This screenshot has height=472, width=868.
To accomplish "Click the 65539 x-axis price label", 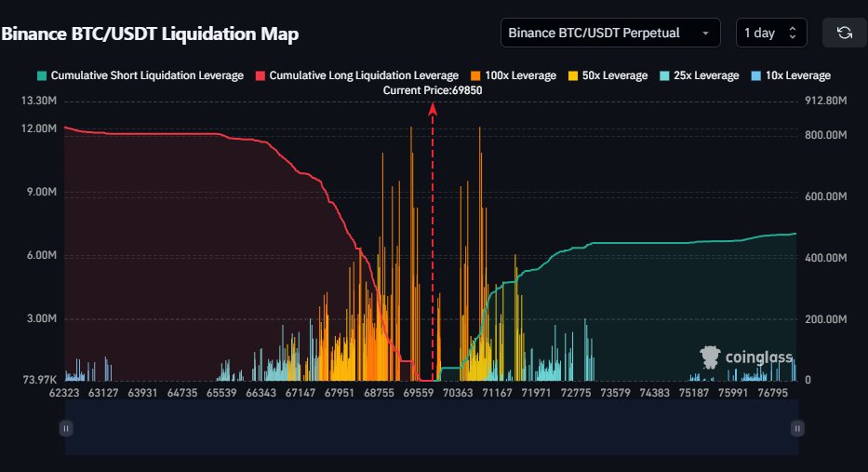I will coord(221,393).
